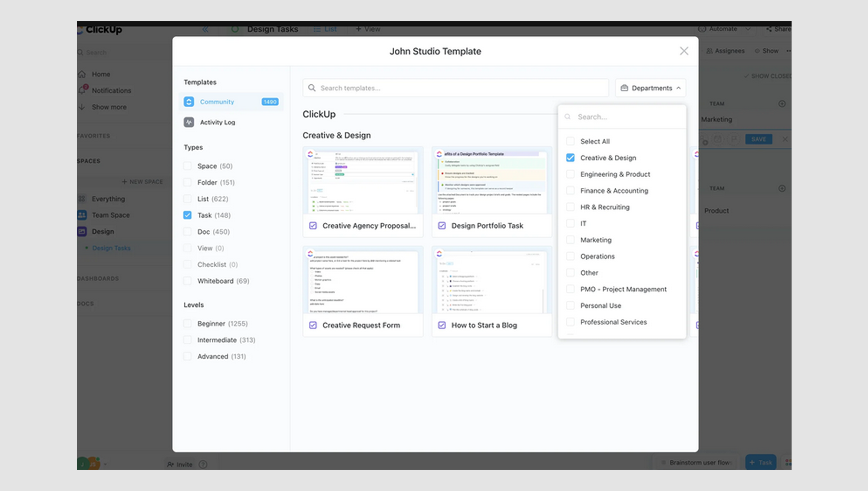Check Personal Use department option
The width and height of the screenshot is (868, 491).
point(570,305)
